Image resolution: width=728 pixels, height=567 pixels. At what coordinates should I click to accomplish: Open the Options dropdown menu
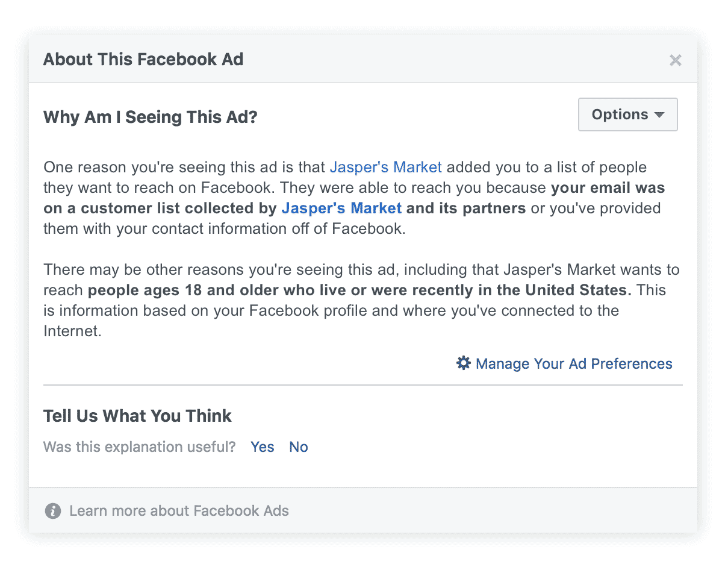point(627,114)
